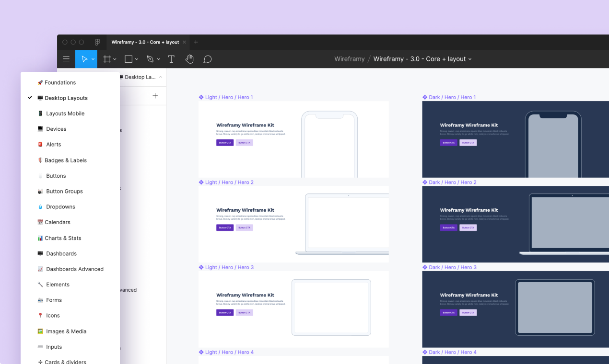Click tablet mockup in Dark Hero 3

pos(555,307)
